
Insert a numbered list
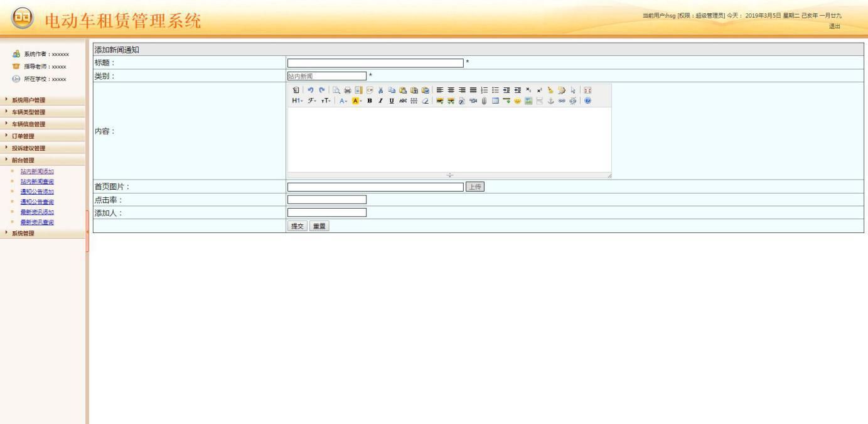point(485,90)
